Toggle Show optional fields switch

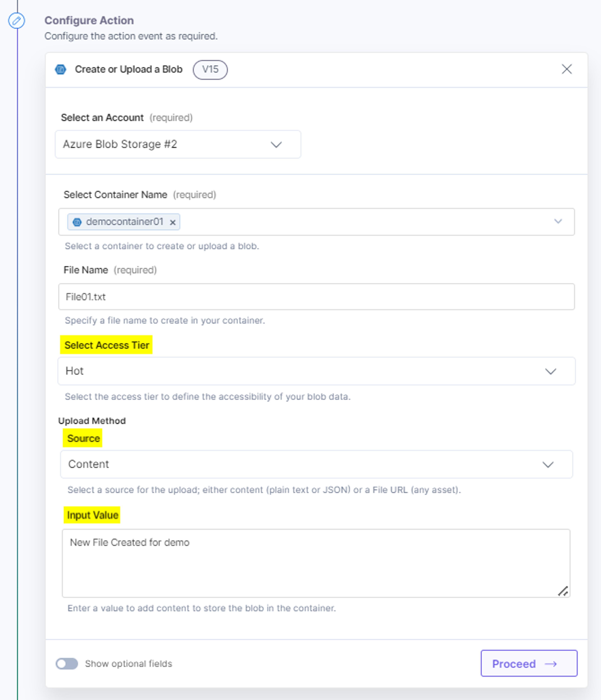[67, 664]
